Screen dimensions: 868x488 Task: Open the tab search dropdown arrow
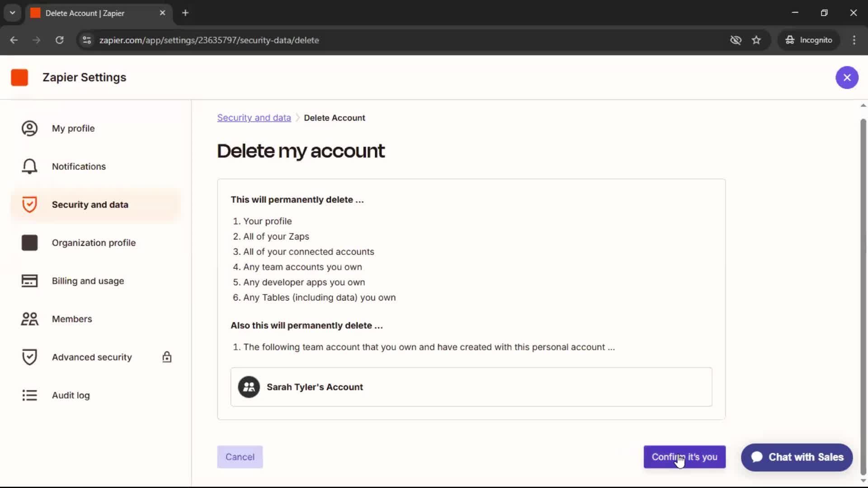point(12,13)
